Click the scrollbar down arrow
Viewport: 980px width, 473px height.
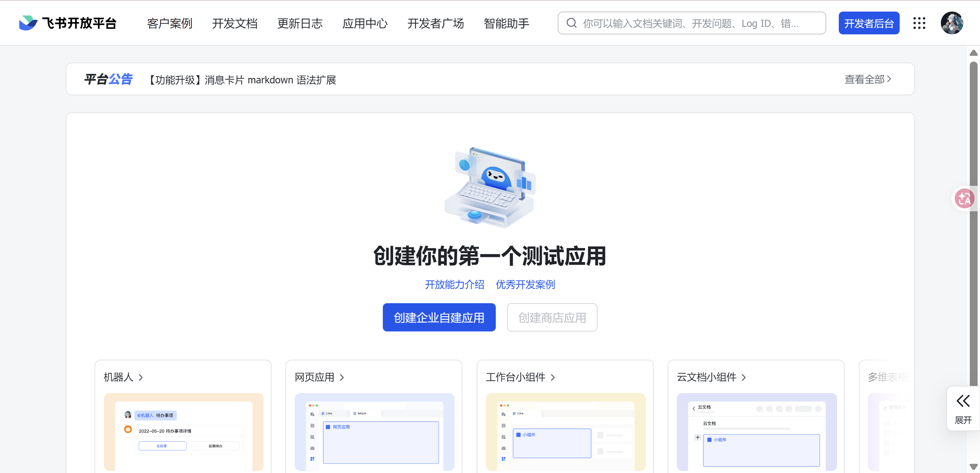(973, 467)
